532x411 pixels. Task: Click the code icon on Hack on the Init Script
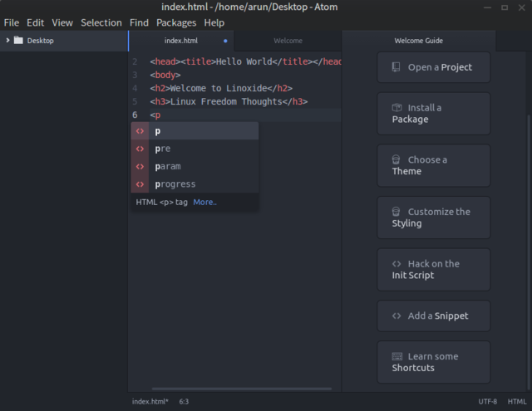pos(397,263)
